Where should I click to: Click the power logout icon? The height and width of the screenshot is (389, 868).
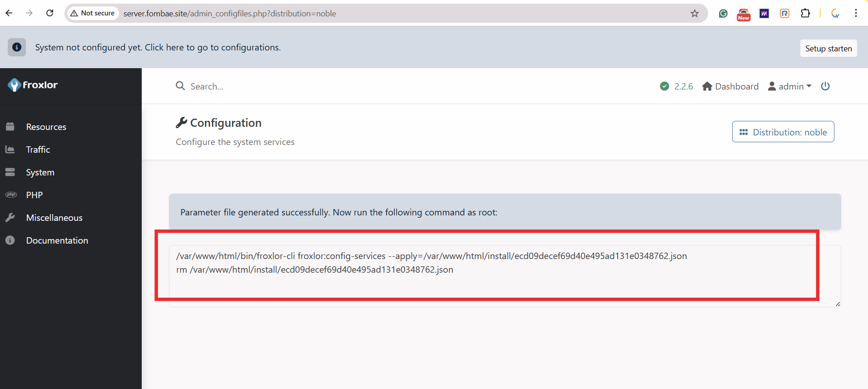(x=825, y=86)
